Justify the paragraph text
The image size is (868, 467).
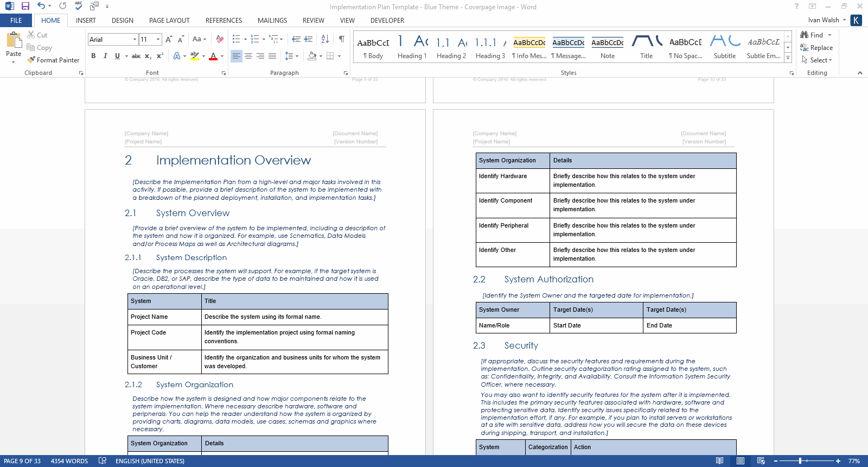coord(272,56)
